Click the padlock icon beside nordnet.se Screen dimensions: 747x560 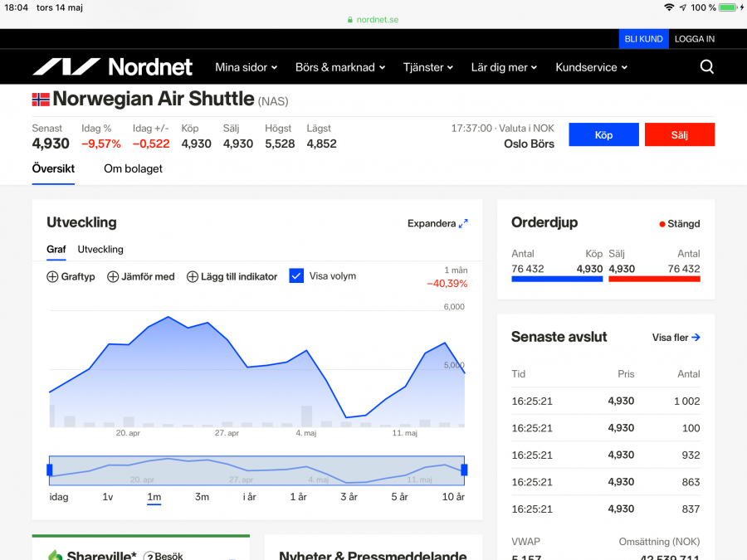[x=350, y=20]
